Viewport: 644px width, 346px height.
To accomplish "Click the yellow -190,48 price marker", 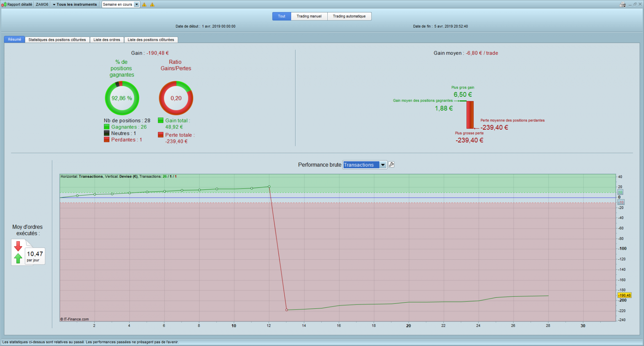I will click(625, 295).
